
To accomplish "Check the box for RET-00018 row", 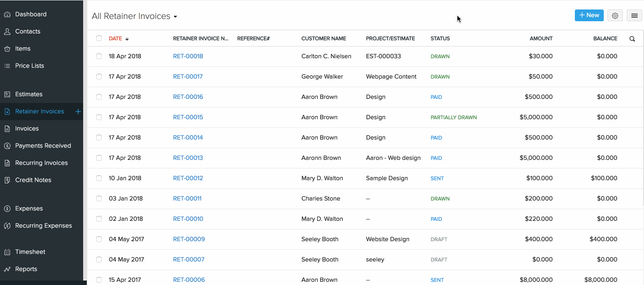I will coord(99,56).
